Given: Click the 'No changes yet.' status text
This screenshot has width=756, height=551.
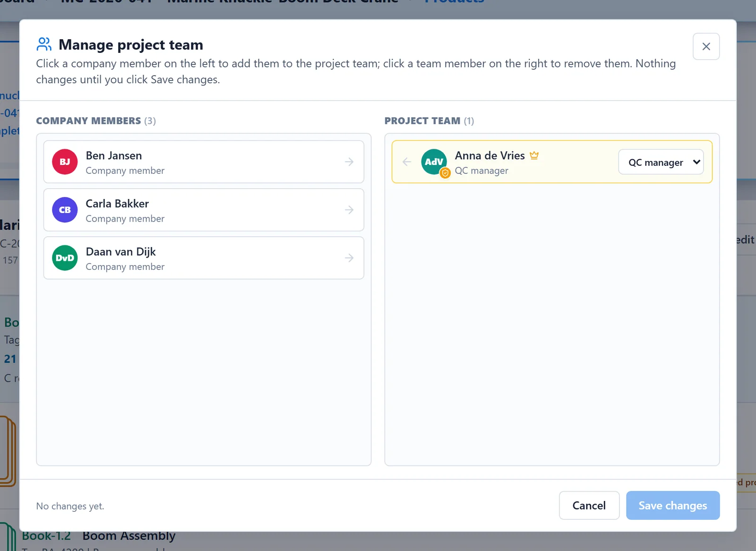Looking at the screenshot, I should [70, 506].
